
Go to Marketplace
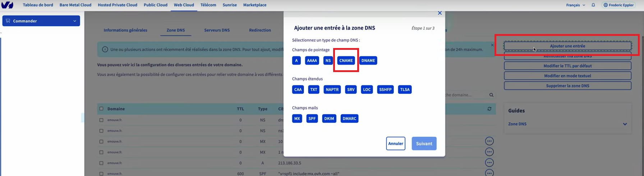(x=255, y=5)
